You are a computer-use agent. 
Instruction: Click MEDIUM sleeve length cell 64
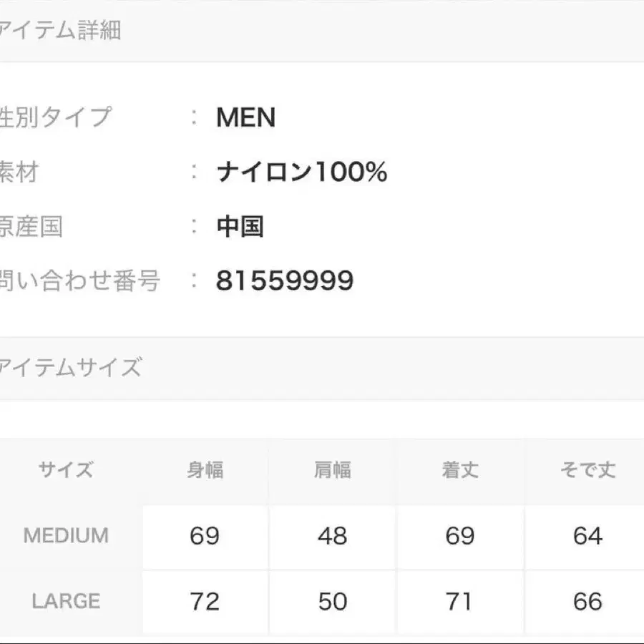[587, 536]
